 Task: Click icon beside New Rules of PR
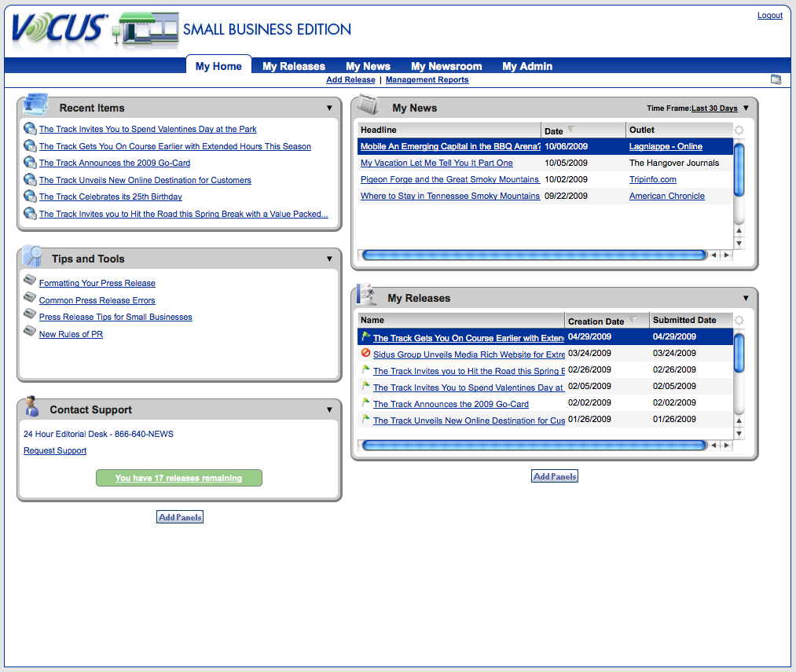pos(30,331)
